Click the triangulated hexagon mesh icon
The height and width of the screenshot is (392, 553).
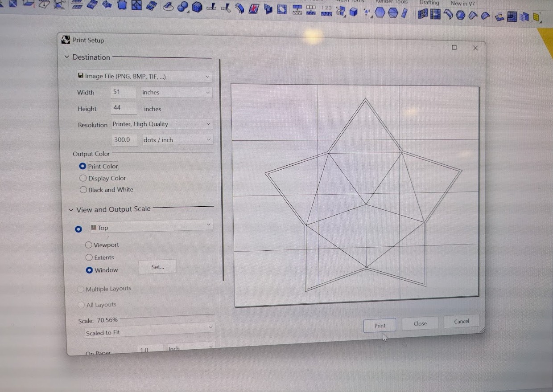tap(392, 13)
